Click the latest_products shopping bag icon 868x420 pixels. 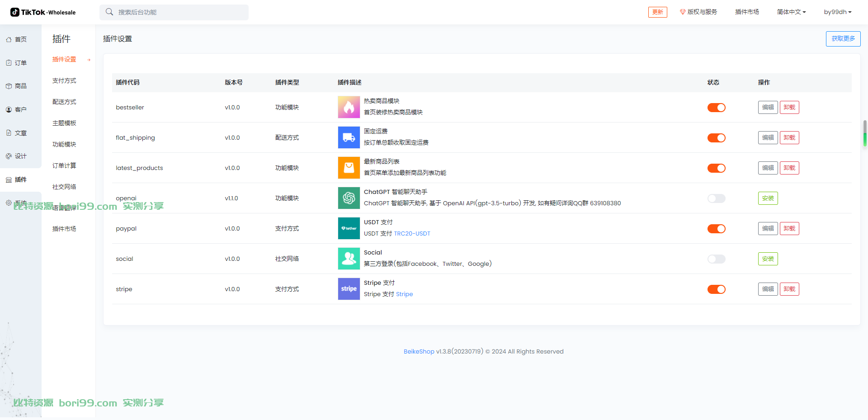pyautogui.click(x=349, y=168)
